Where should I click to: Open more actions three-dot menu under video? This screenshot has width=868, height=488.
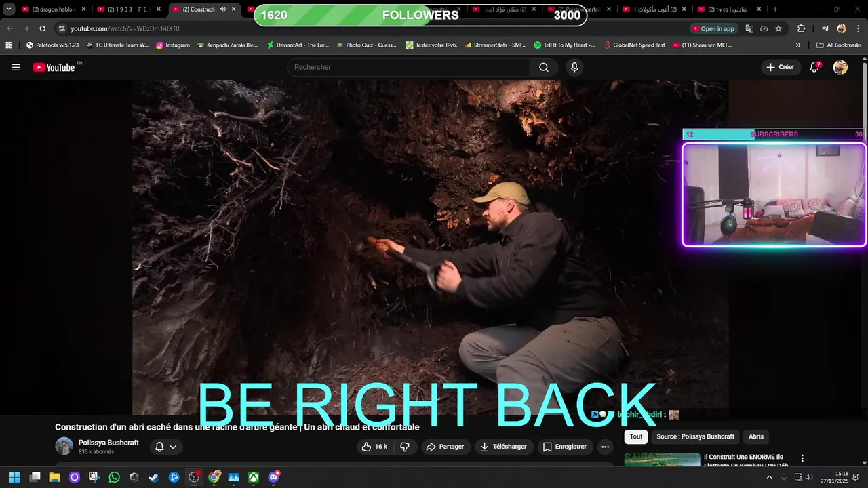tap(605, 447)
